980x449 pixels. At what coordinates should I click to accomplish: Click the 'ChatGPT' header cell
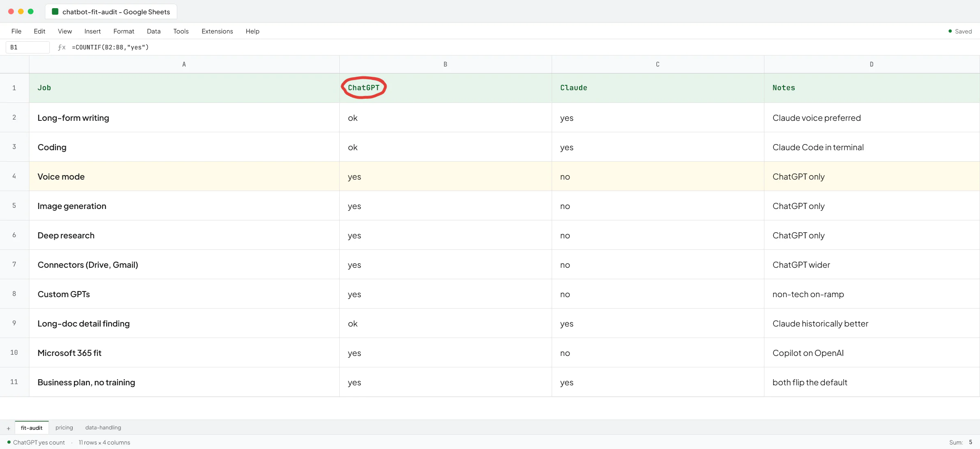coord(445,88)
